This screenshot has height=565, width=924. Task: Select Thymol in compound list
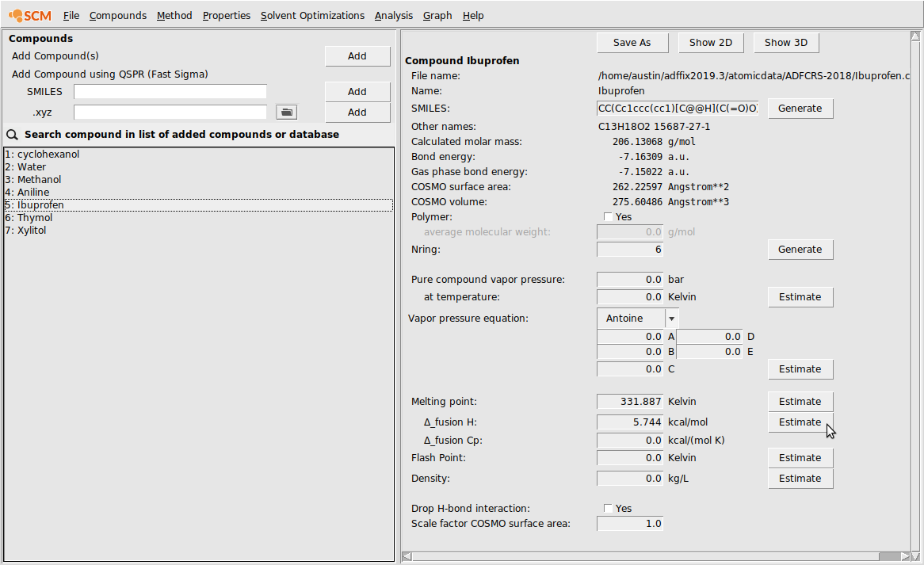(x=199, y=218)
